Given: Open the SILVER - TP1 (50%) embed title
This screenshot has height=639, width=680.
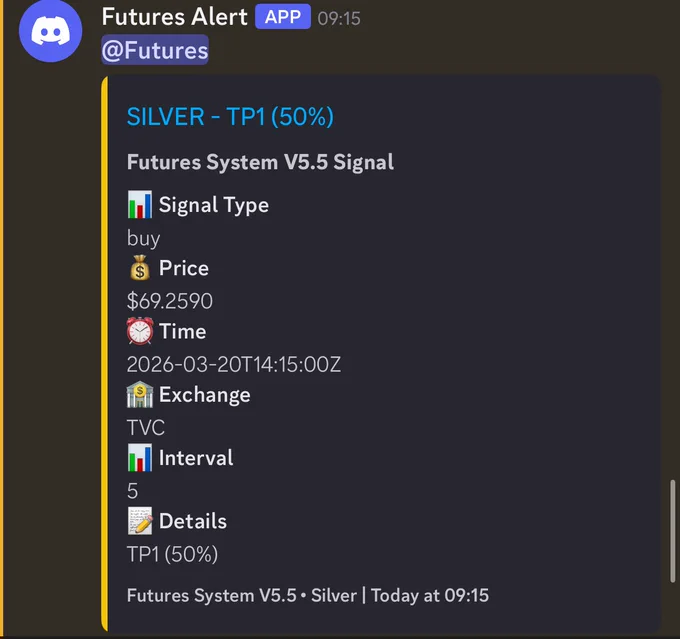Looking at the screenshot, I should 230,117.
